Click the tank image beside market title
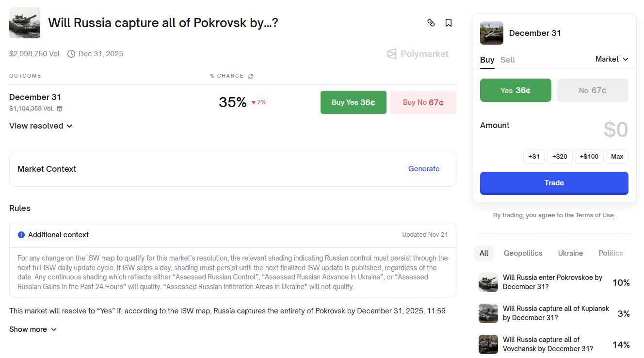 pyautogui.click(x=25, y=23)
